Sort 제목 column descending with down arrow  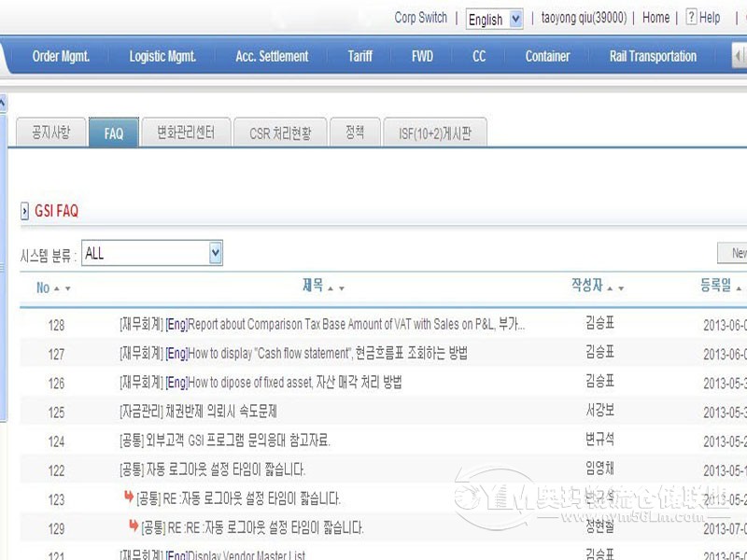(341, 288)
